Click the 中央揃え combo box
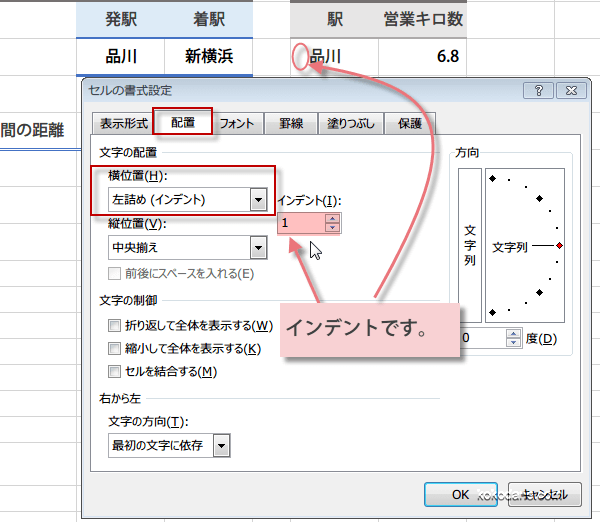 point(188,248)
